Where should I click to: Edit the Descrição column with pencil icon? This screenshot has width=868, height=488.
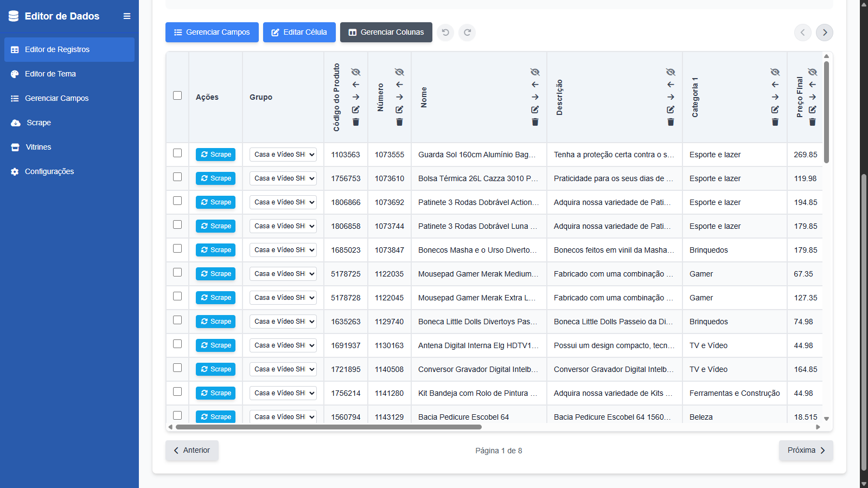coord(671,110)
